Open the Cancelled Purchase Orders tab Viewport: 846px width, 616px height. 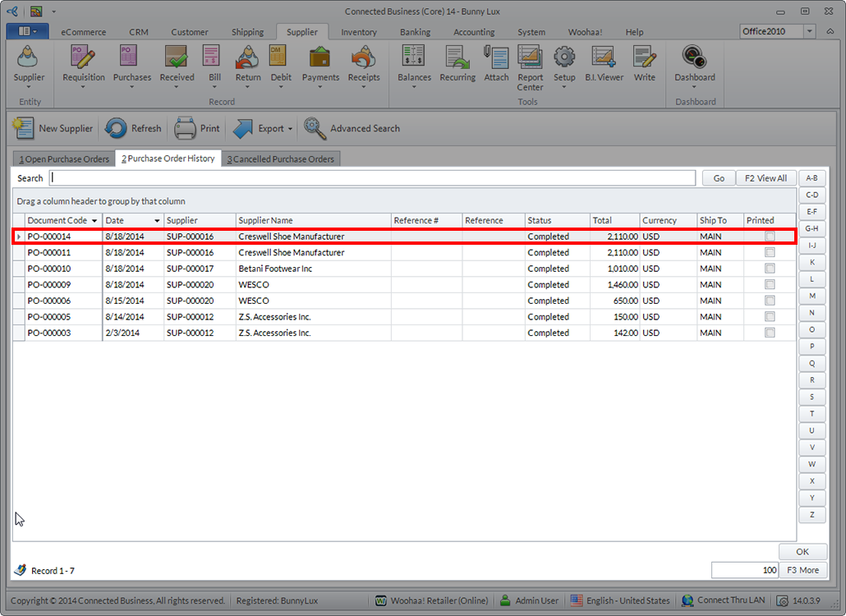pyautogui.click(x=280, y=159)
